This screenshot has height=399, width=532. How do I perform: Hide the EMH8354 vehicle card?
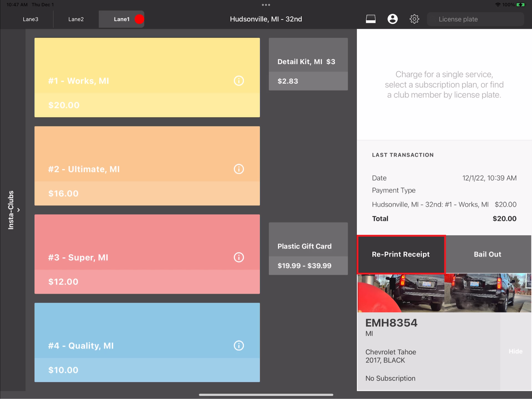click(x=515, y=351)
